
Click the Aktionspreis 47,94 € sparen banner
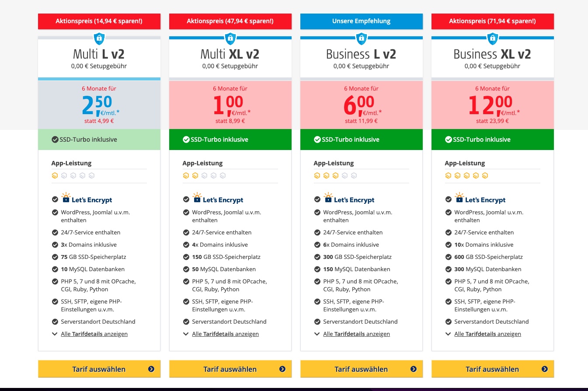(230, 21)
